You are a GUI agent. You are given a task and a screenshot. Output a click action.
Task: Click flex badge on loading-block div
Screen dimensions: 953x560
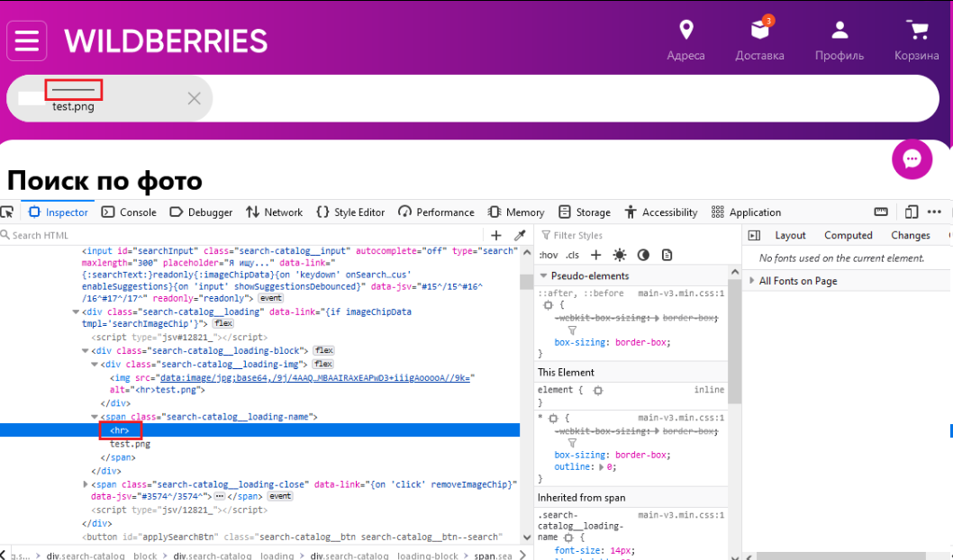coord(323,350)
